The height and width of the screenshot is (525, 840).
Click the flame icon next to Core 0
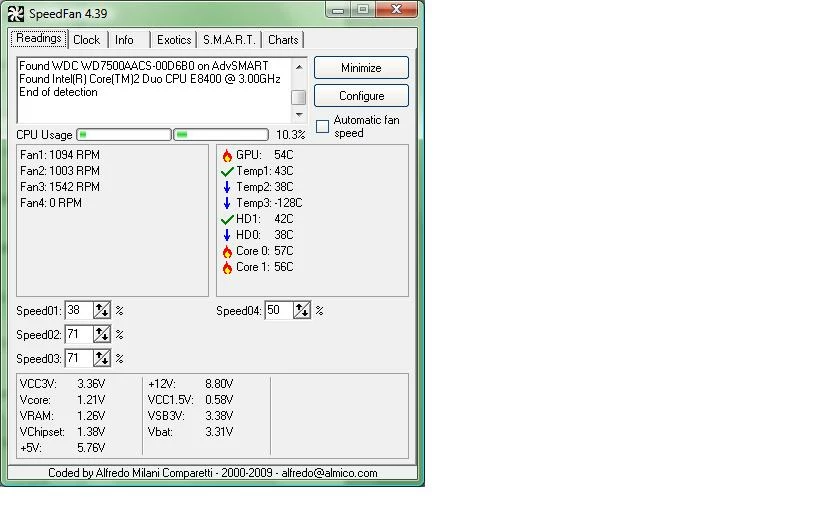click(x=227, y=251)
